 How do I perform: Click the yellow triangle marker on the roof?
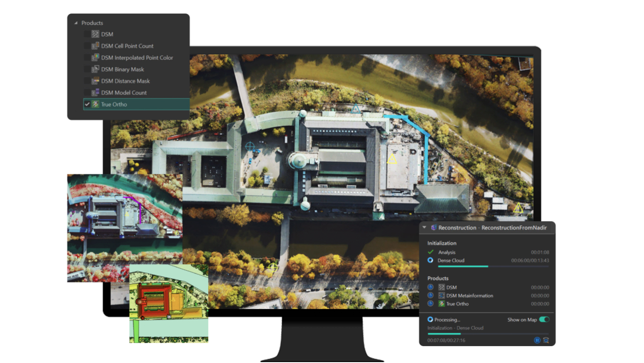tap(392, 159)
